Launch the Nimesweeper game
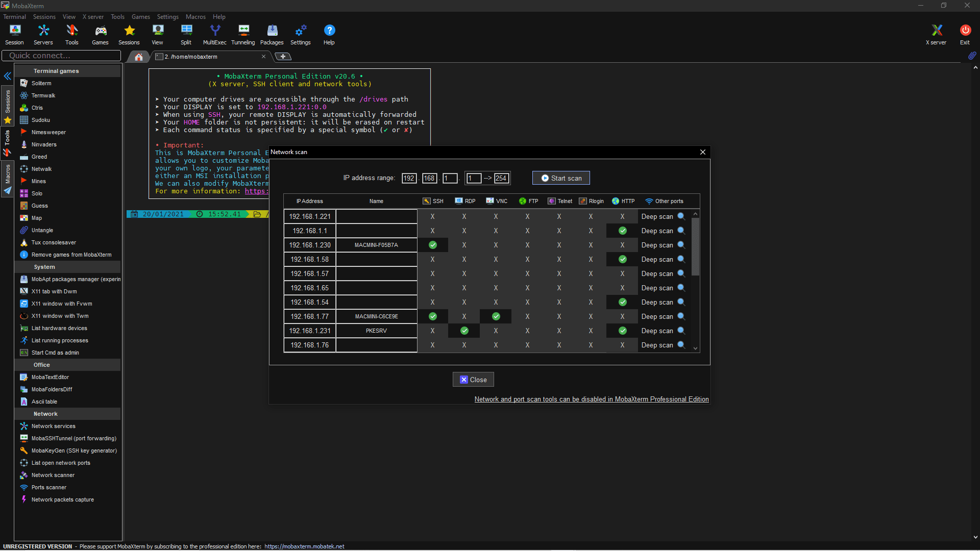 coord(48,132)
